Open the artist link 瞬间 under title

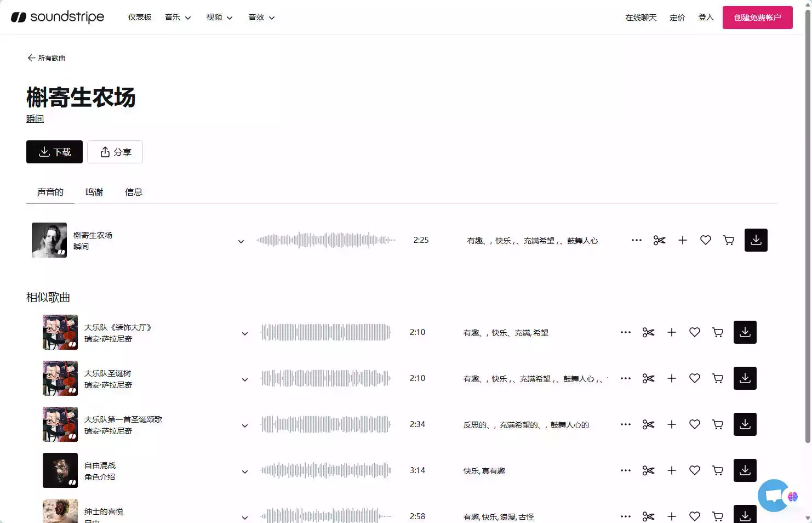pyautogui.click(x=35, y=118)
